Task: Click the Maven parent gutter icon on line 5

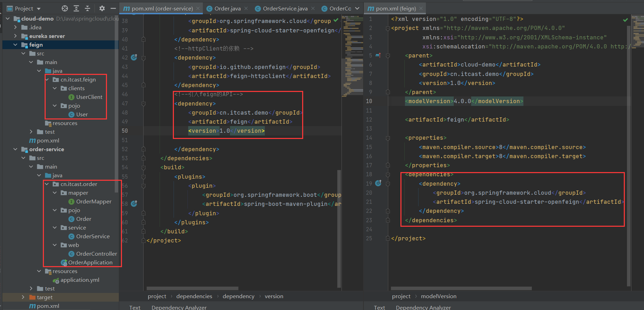Action: (x=378, y=55)
